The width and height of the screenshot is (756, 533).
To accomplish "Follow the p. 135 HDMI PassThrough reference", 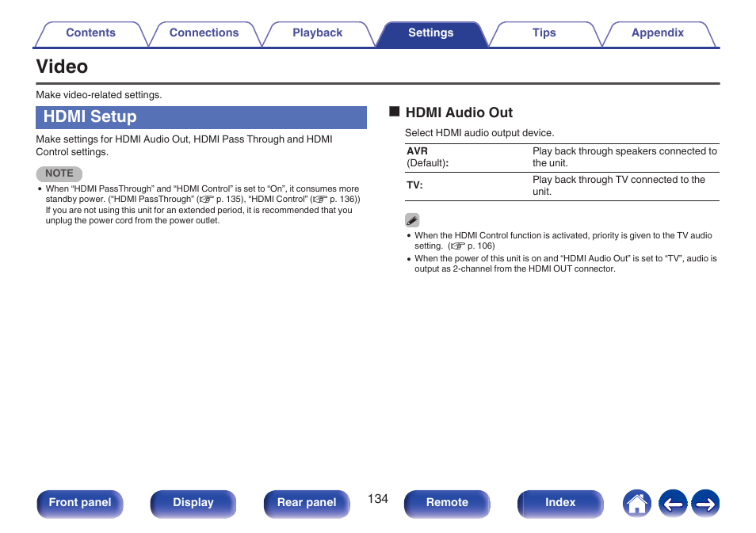I will (x=221, y=200).
